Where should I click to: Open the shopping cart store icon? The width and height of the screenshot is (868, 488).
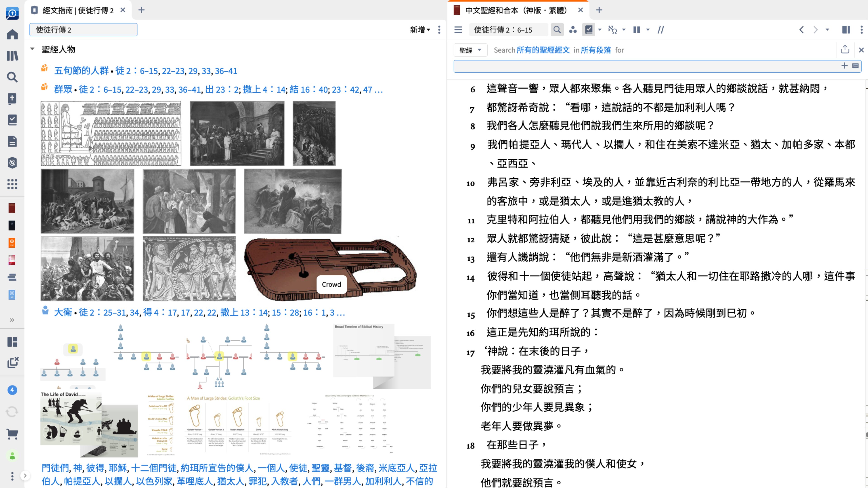point(12,434)
